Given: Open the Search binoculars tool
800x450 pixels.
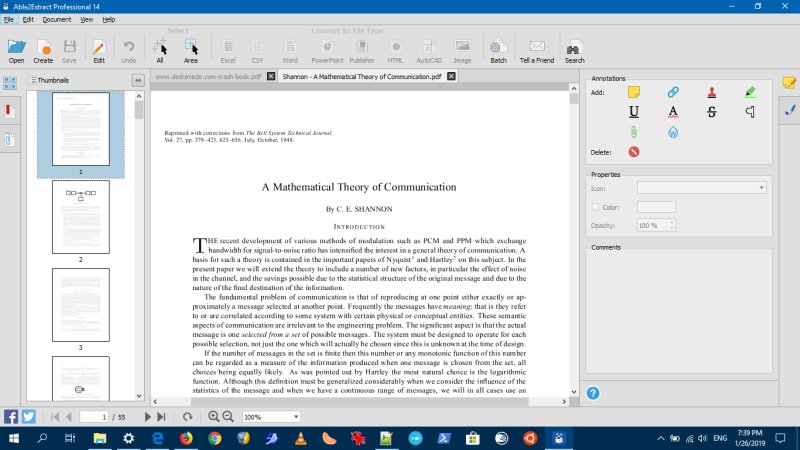Looking at the screenshot, I should tap(574, 51).
